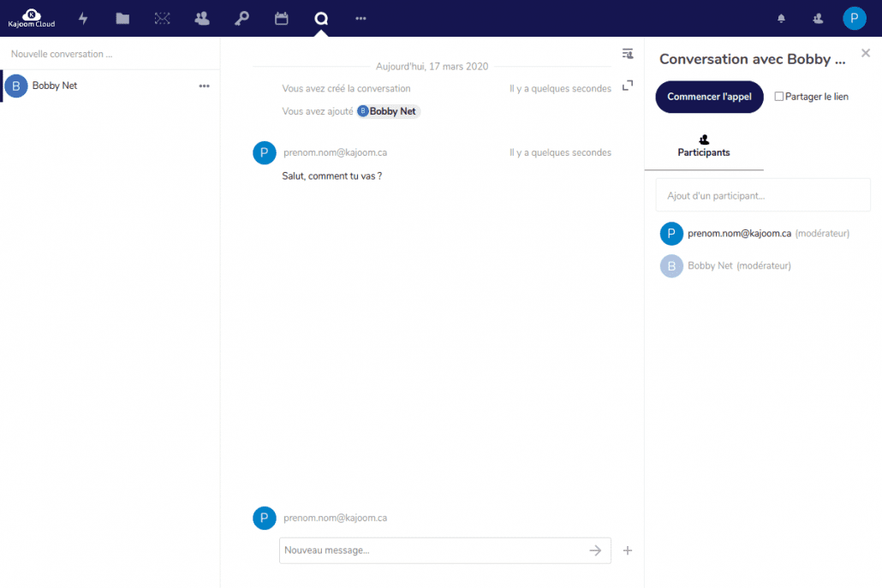Click the Vous avez créé la conversation line

tap(346, 89)
